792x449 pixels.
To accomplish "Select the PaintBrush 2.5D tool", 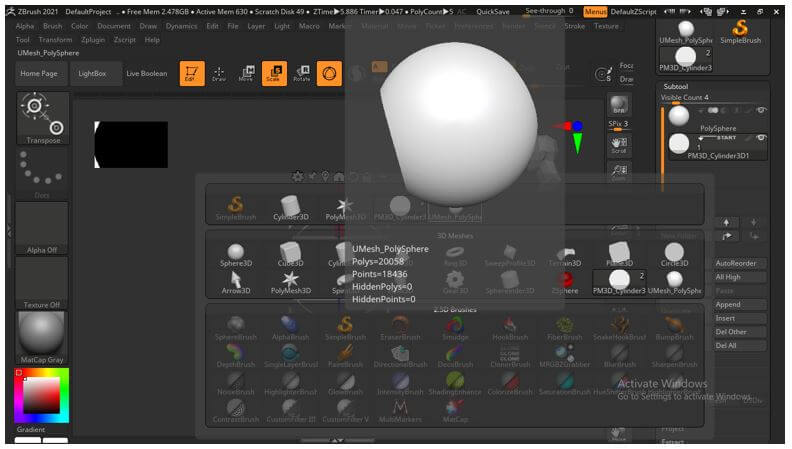I will [345, 356].
